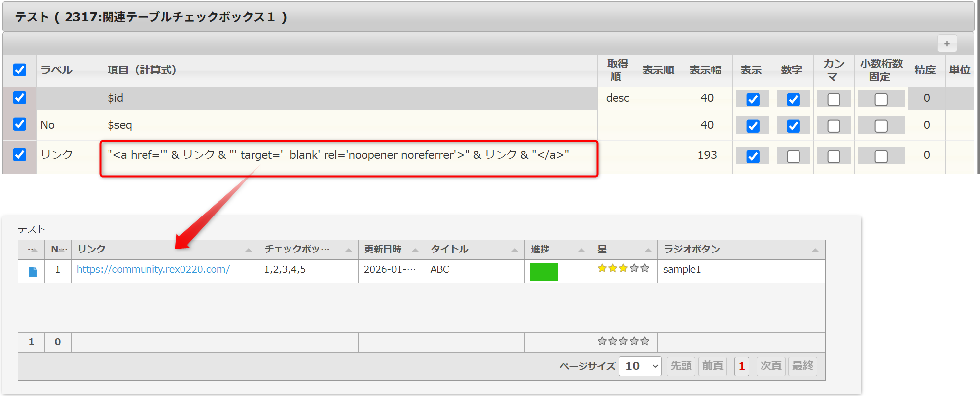Toggle 数字 checkbox for the リンク row
Viewport: 980px width, 396px height.
(793, 156)
